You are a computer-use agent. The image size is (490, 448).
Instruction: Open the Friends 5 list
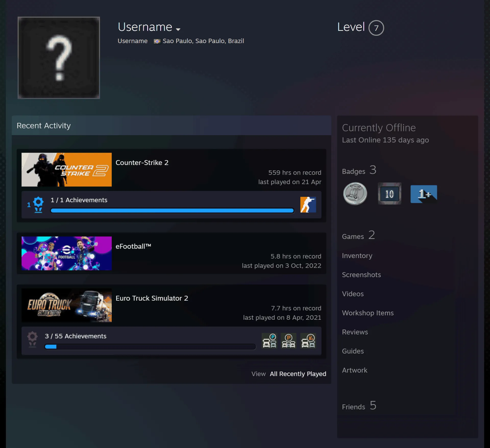click(359, 406)
